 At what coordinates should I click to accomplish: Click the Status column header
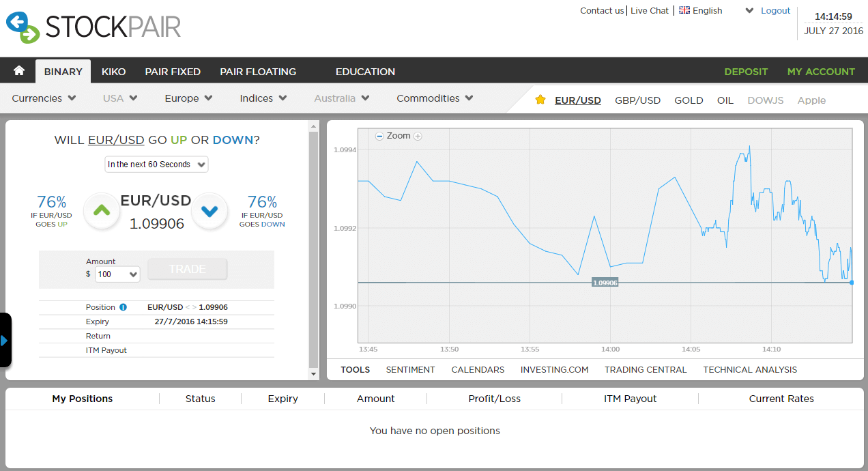click(200, 399)
